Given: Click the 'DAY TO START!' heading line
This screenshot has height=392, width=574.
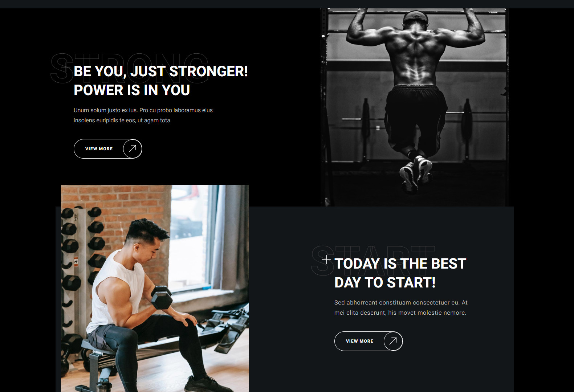Looking at the screenshot, I should click(x=385, y=283).
